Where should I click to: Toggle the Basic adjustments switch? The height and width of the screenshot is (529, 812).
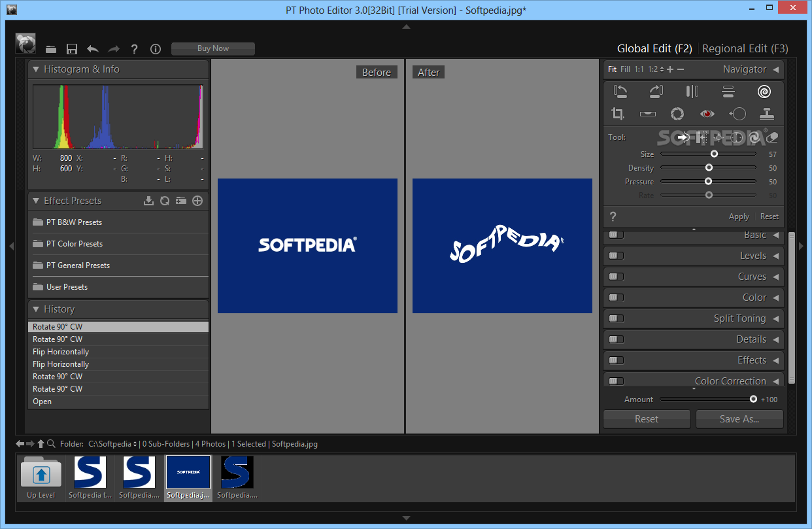point(617,235)
